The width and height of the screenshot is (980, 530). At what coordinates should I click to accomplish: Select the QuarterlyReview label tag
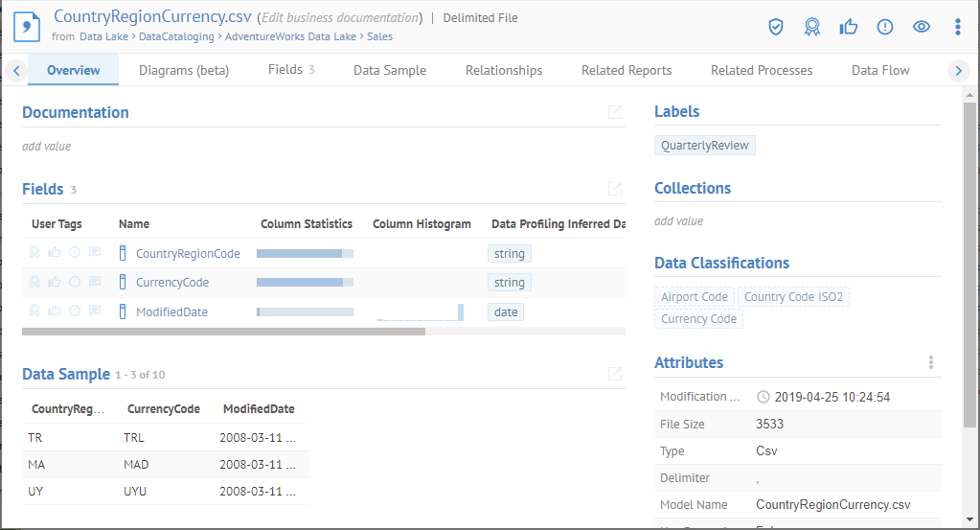(706, 146)
